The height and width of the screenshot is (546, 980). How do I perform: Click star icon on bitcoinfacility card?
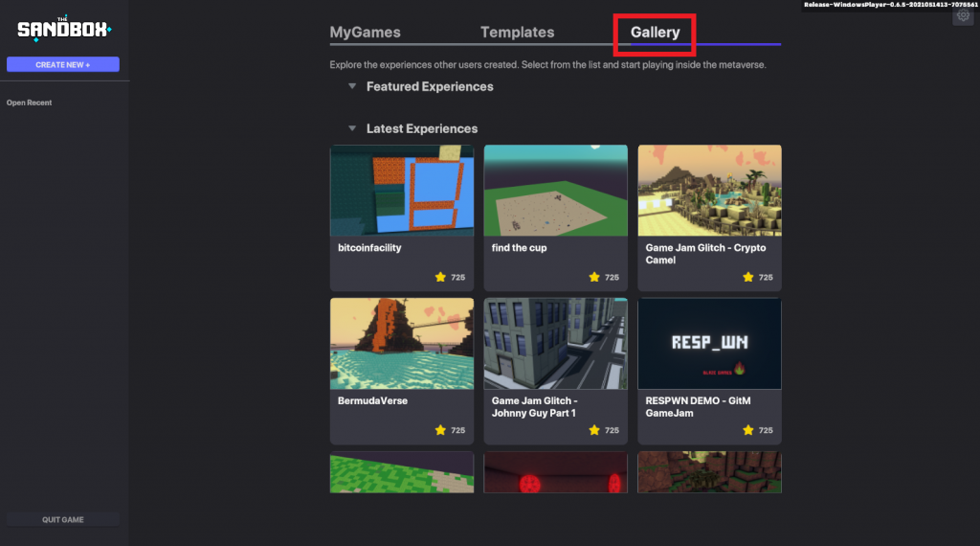point(440,277)
